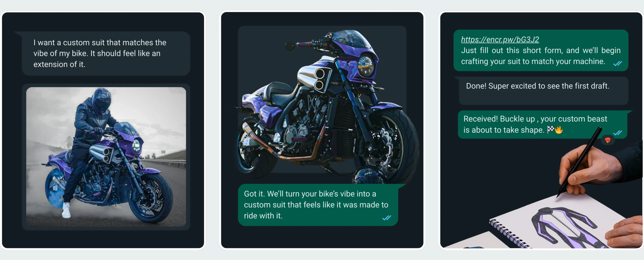Viewport: 644px width, 260px height.
Task: Open the encr.pw/bG3J2 link
Action: tap(500, 40)
